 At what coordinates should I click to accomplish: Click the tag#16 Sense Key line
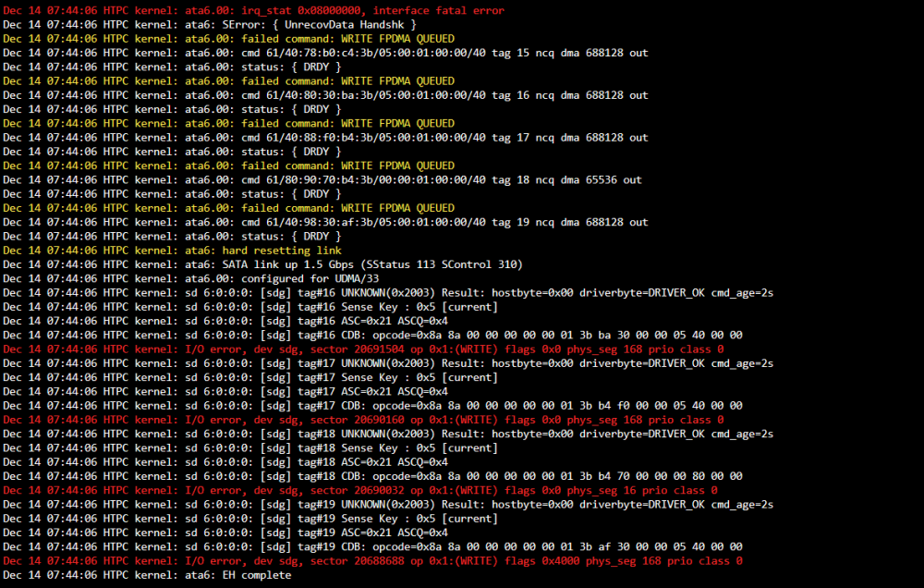coord(250,307)
